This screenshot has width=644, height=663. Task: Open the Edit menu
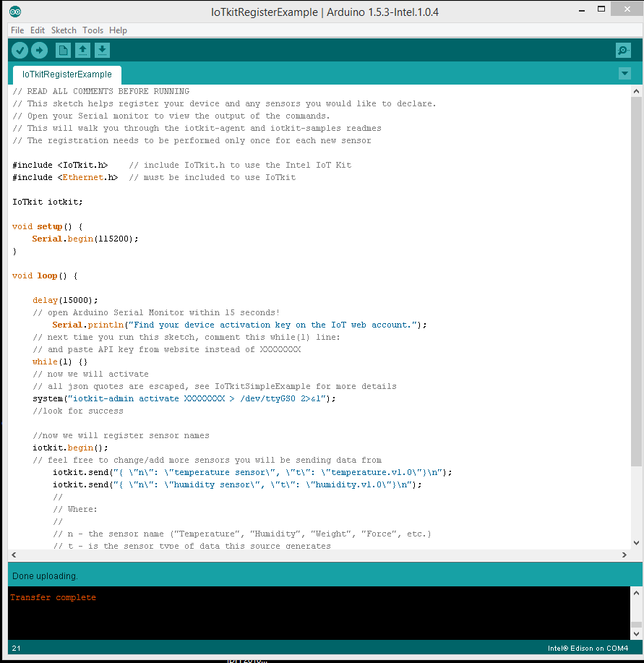pyautogui.click(x=37, y=30)
